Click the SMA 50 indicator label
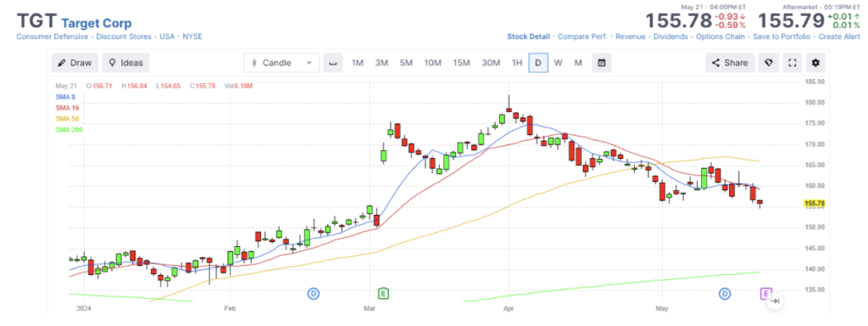868x326 pixels. click(x=67, y=119)
